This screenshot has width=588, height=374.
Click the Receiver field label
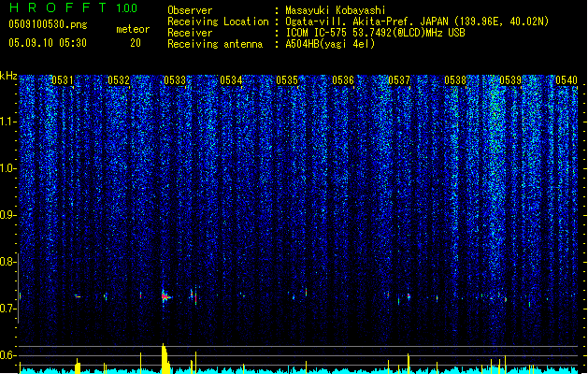[x=190, y=33]
